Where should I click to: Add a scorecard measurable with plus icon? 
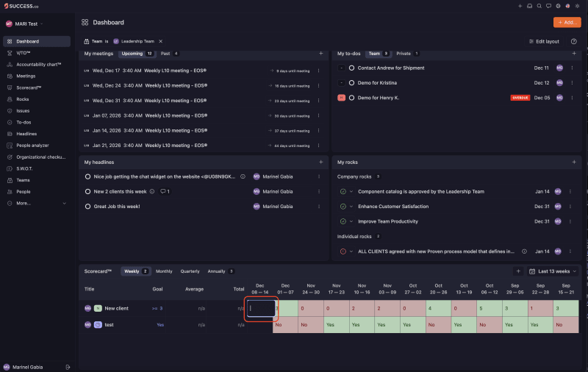(518, 271)
